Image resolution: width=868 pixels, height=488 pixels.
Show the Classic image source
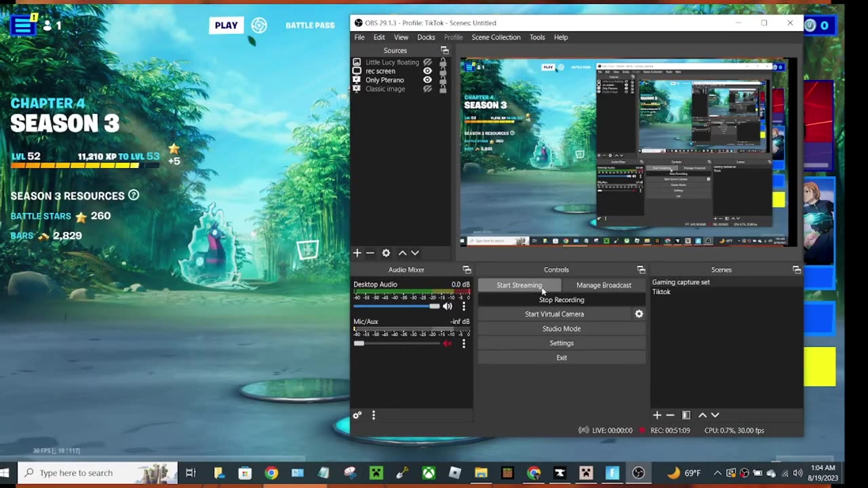click(427, 89)
